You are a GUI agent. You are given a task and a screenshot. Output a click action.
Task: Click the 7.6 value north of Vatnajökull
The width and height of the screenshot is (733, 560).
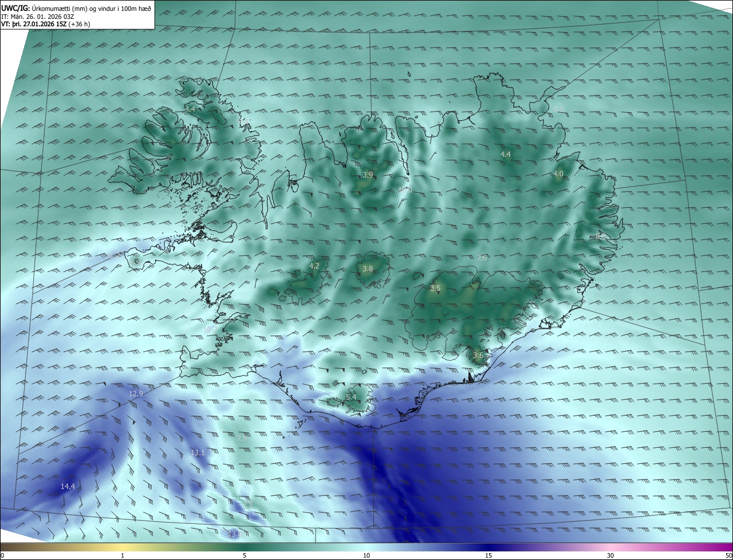click(482, 258)
